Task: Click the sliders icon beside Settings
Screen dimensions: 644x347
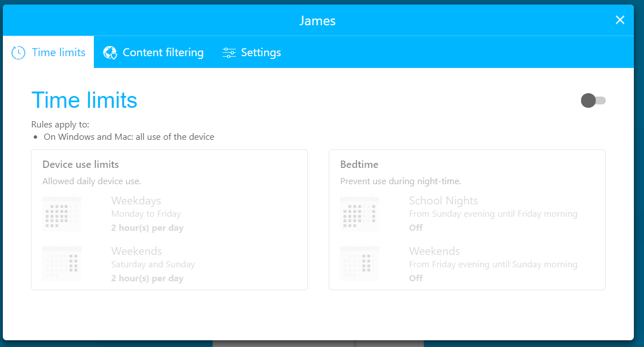Action: 229,53
